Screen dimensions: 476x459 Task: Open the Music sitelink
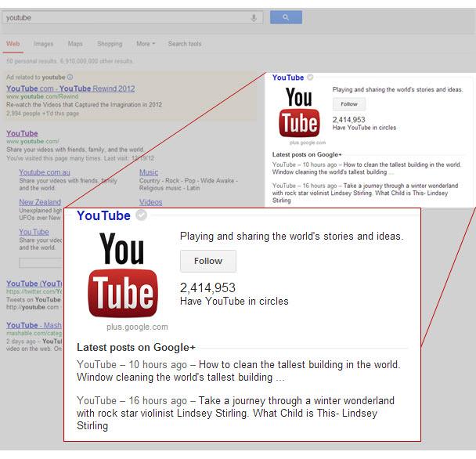coord(149,172)
